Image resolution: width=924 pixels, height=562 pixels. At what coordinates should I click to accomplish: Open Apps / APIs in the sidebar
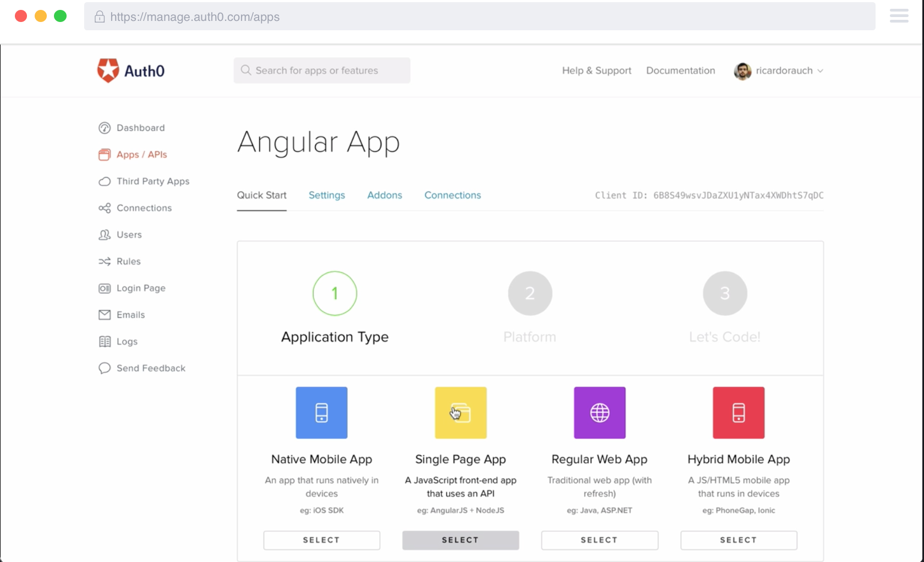[x=141, y=155]
